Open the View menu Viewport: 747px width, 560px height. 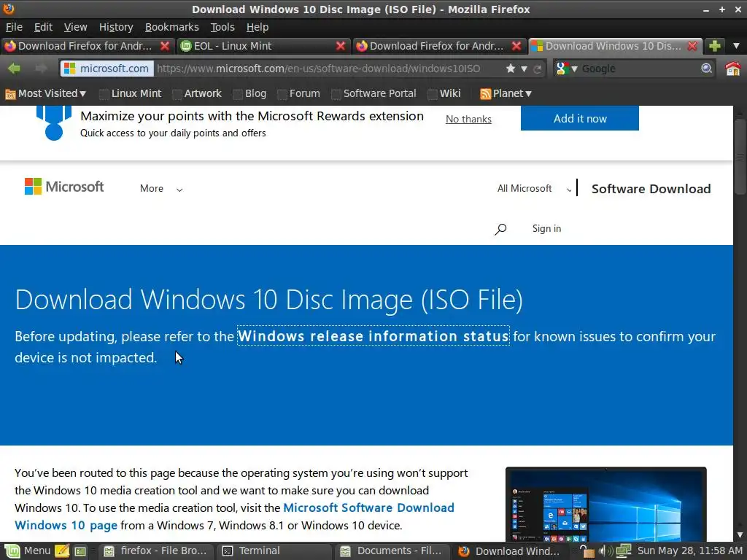tap(75, 27)
